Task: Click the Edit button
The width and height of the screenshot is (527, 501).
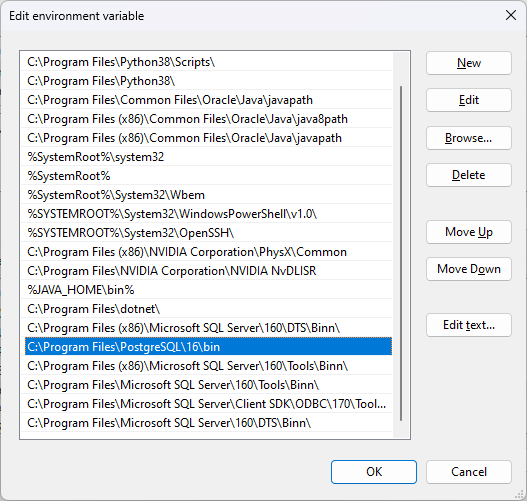Action: [469, 100]
